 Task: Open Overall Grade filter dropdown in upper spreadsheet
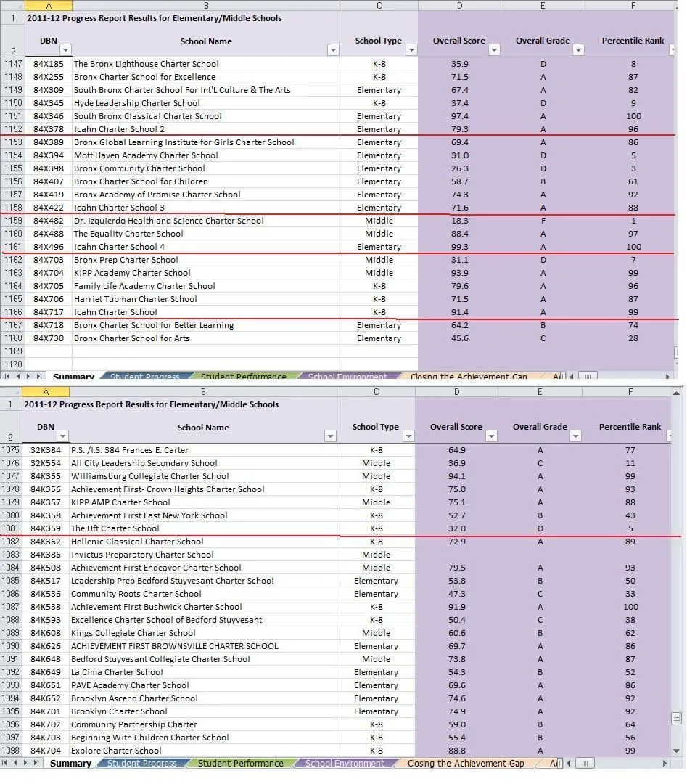click(578, 50)
